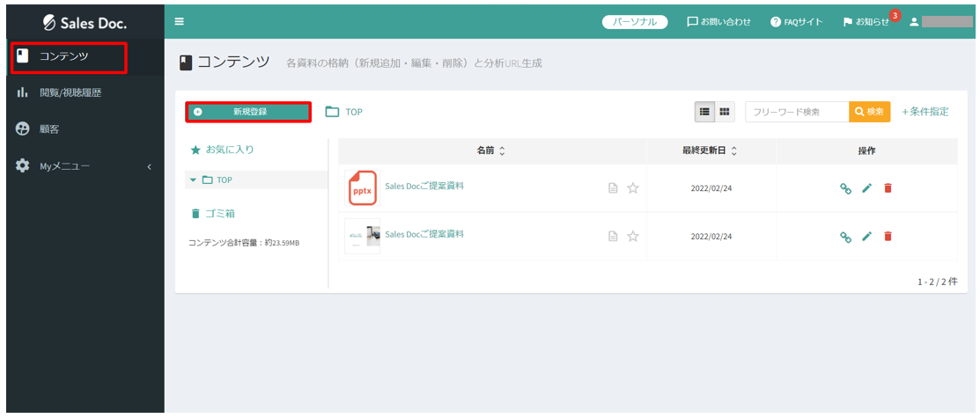This screenshot has width=980, height=418.
Task: Click the orange 検索 button
Action: [x=869, y=112]
